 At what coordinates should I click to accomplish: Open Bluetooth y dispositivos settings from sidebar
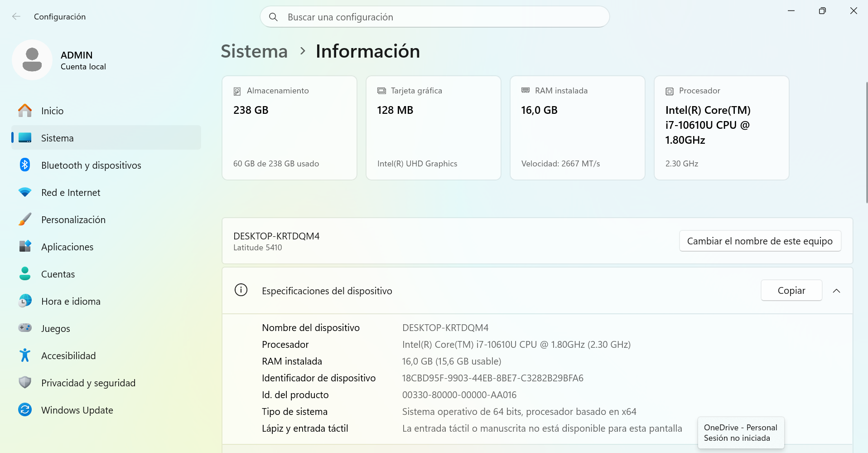tap(91, 165)
